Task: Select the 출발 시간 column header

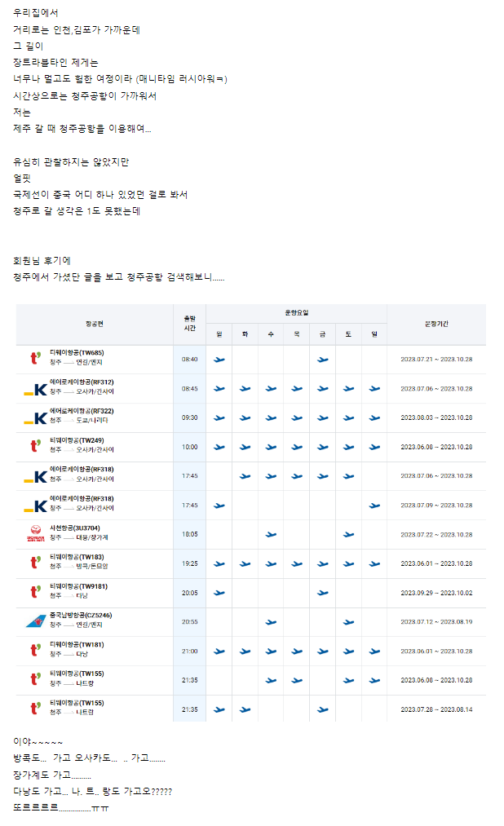Action: pyautogui.click(x=189, y=325)
